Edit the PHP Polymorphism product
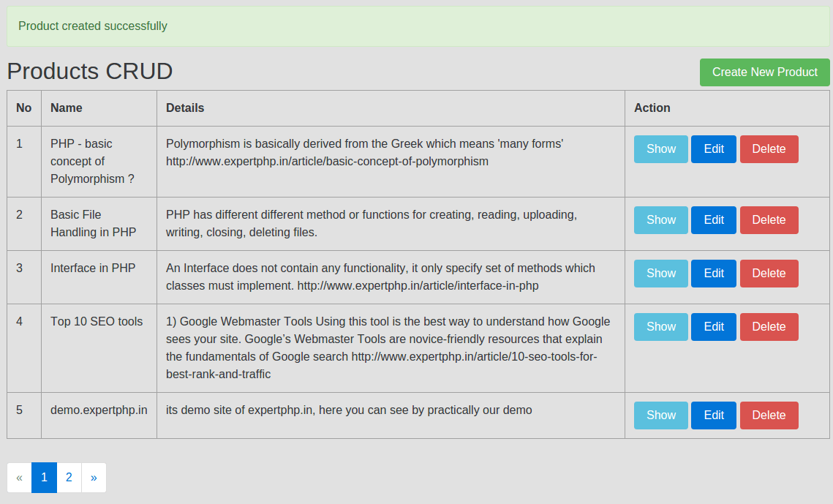 [713, 149]
